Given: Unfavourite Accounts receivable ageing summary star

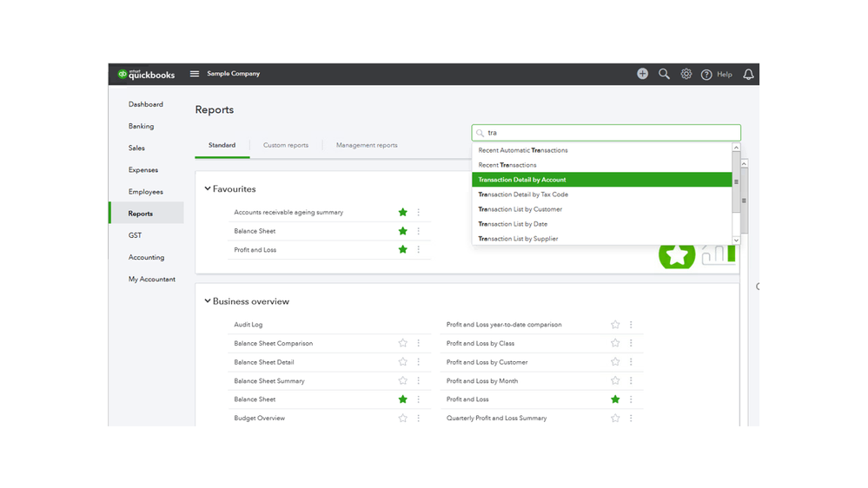Looking at the screenshot, I should (402, 213).
